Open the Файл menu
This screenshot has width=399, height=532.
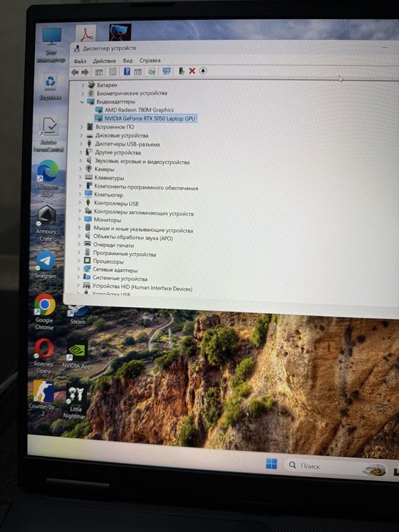pyautogui.click(x=80, y=62)
